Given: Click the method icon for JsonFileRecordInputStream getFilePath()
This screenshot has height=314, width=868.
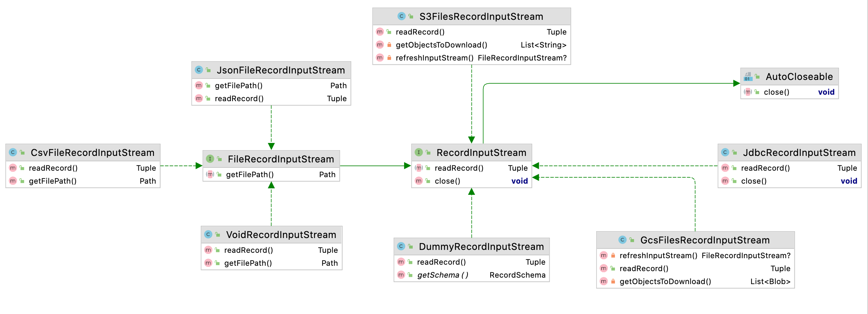Looking at the screenshot, I should tap(199, 85).
